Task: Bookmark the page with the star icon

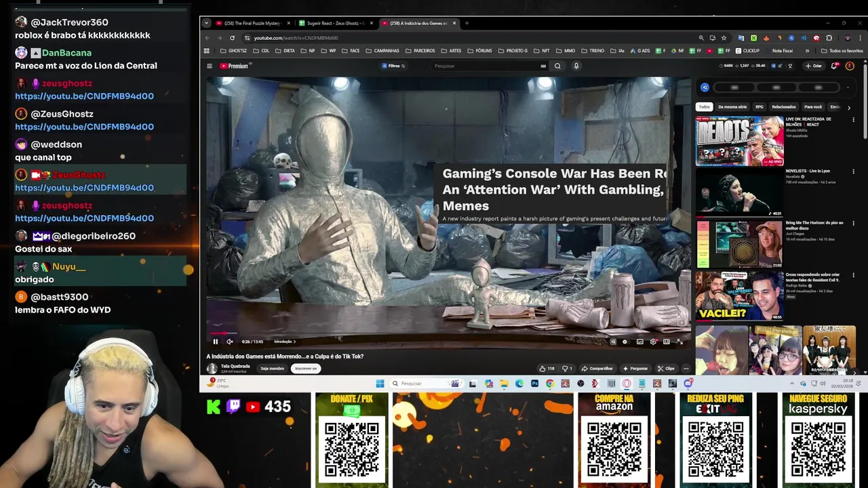Action: [724, 38]
